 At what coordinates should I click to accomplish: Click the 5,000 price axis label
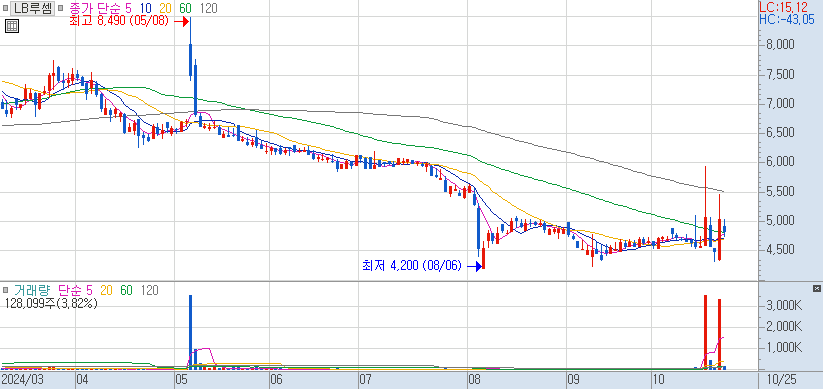pos(780,220)
